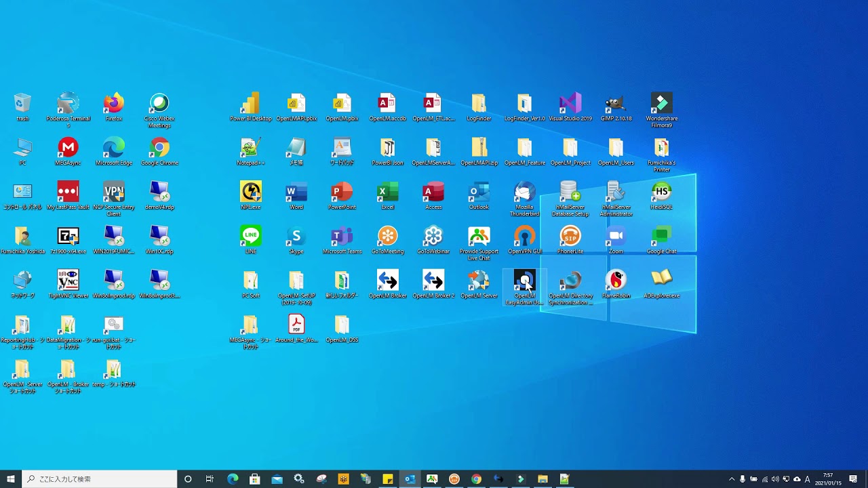Select the My LastPass Vault icon
Screen dimensions: 868x488
(68, 196)
